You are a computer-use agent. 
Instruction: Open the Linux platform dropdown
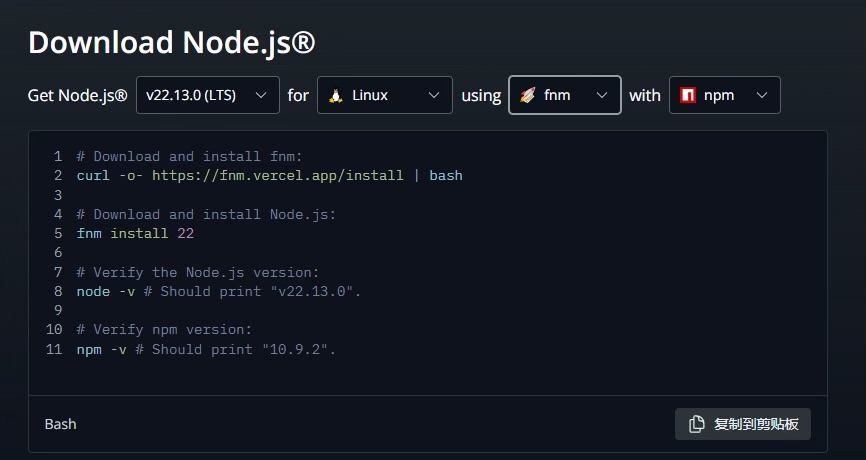click(x=384, y=95)
